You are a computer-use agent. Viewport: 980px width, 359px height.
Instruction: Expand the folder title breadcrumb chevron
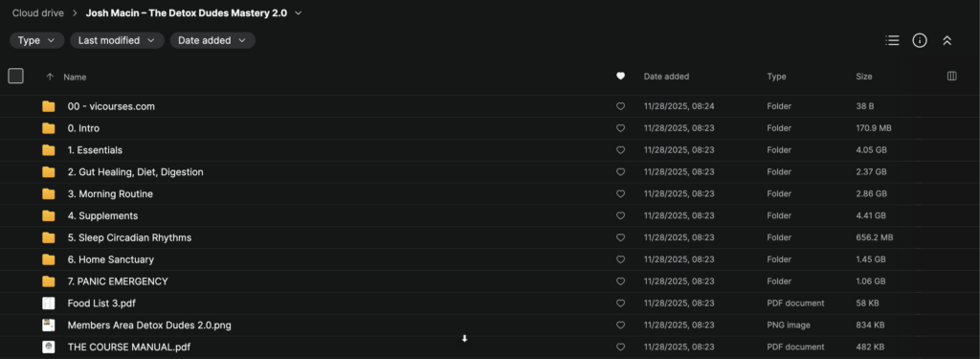(x=299, y=13)
